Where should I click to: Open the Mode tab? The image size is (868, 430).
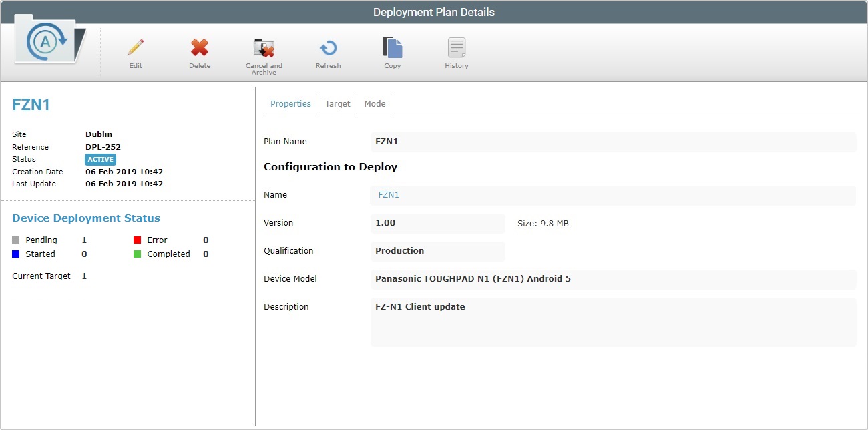pyautogui.click(x=375, y=103)
